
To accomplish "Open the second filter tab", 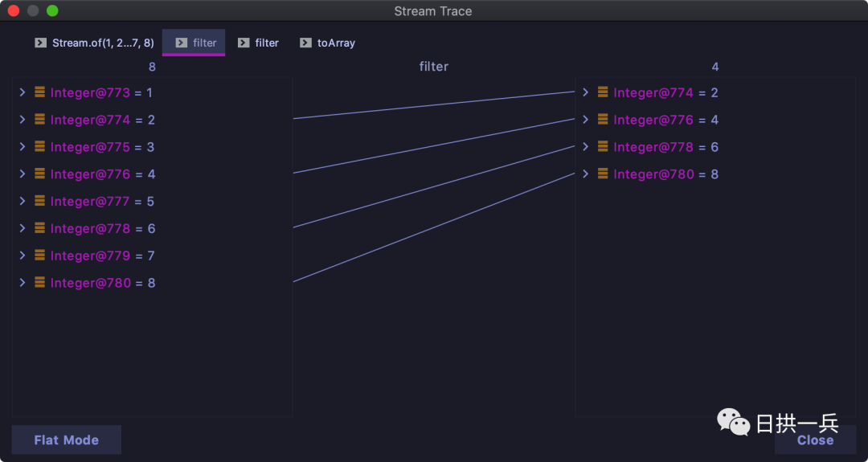I will 258,43.
